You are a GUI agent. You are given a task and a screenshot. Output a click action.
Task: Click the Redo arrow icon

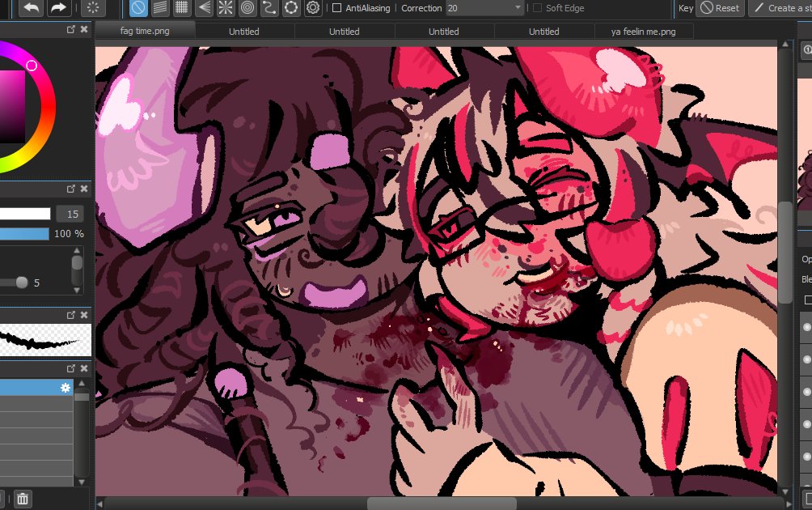pyautogui.click(x=58, y=8)
